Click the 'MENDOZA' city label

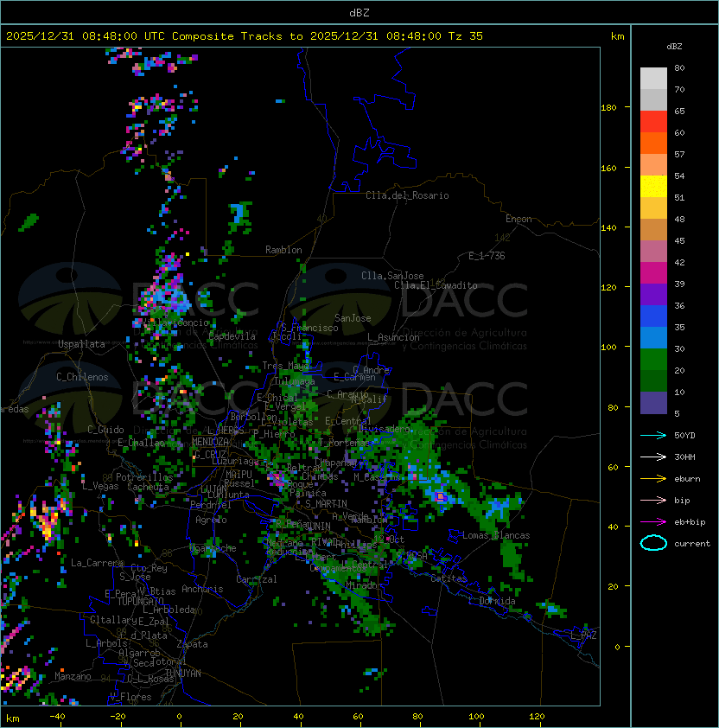(210, 442)
